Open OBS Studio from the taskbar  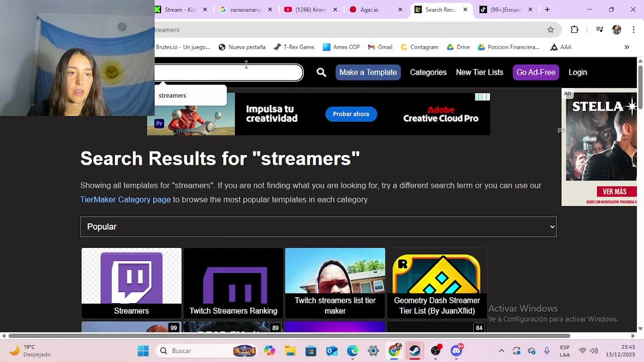(436, 350)
